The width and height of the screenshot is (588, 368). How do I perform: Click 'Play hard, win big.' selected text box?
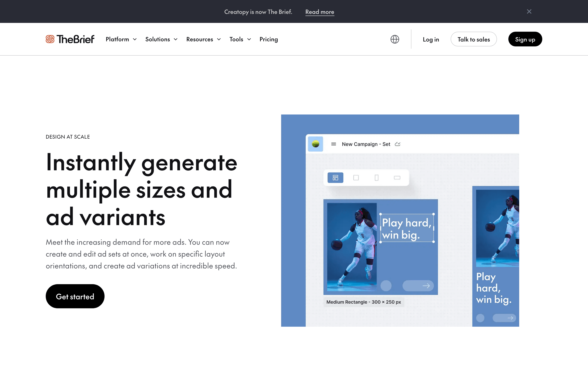click(x=407, y=228)
